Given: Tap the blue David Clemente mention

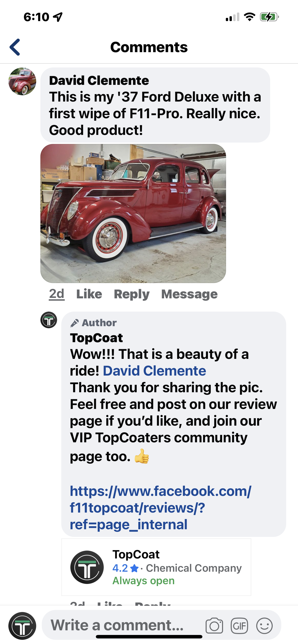Looking at the screenshot, I should (x=154, y=370).
